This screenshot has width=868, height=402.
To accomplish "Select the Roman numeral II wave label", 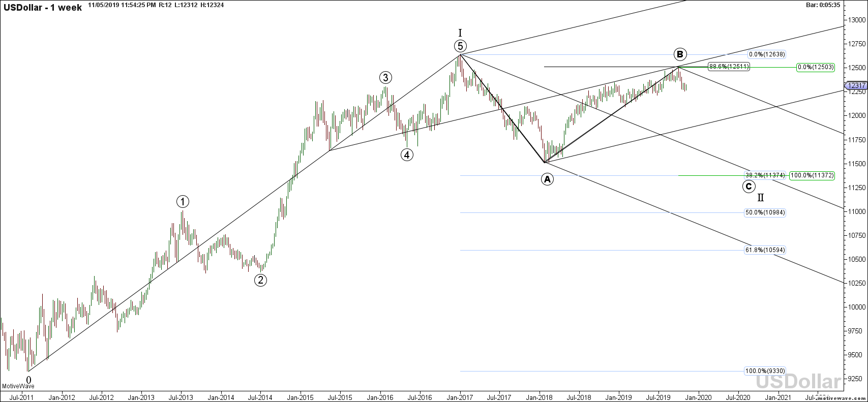I will point(761,198).
